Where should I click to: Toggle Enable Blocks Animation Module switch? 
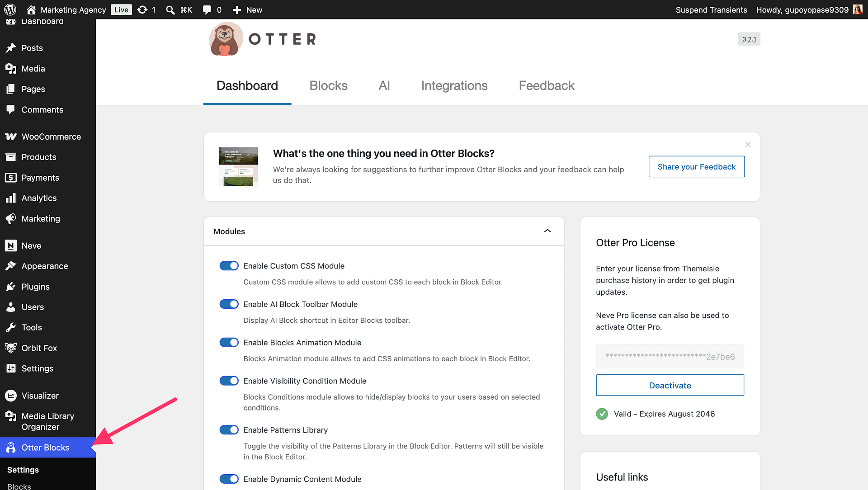point(229,343)
